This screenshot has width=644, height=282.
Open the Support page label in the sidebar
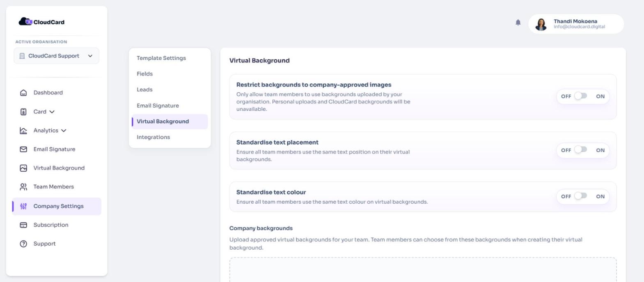point(44,244)
